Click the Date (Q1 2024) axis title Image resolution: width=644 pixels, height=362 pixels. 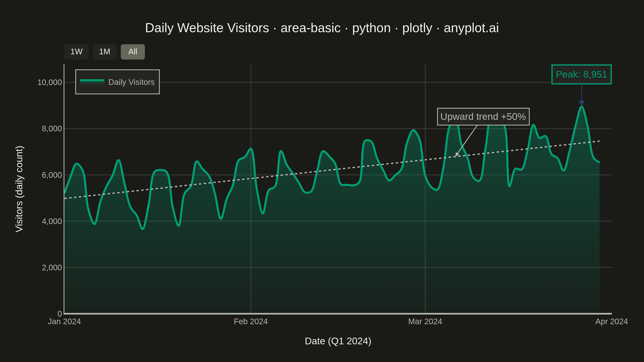[x=338, y=341]
